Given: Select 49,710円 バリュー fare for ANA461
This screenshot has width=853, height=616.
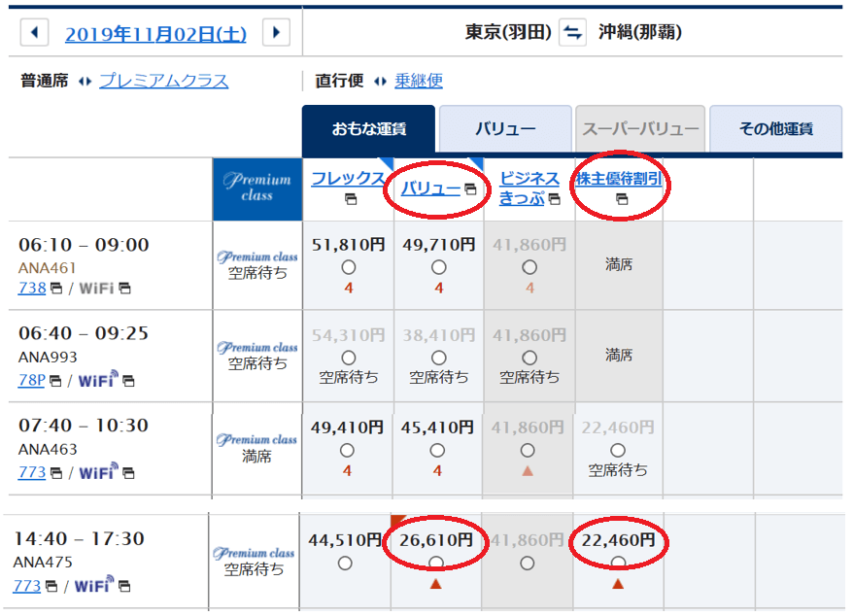Looking at the screenshot, I should coord(439,267).
